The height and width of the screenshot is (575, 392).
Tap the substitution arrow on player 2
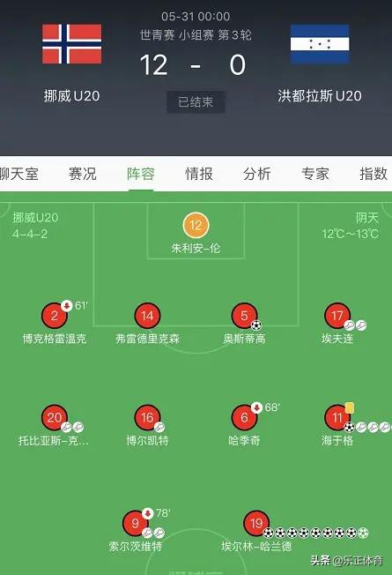click(x=67, y=305)
